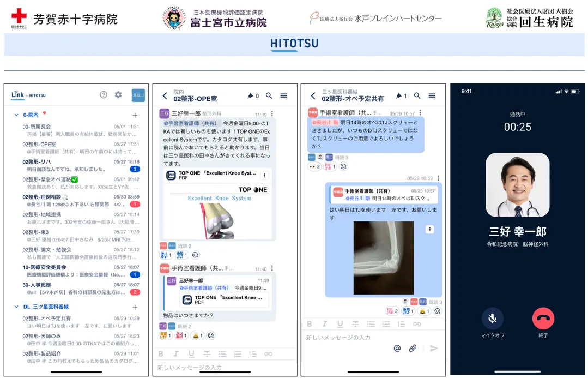Toggle italic formatting in 02整形-オペ予定共有 chat
The height and width of the screenshot is (378, 588).
[x=325, y=324]
